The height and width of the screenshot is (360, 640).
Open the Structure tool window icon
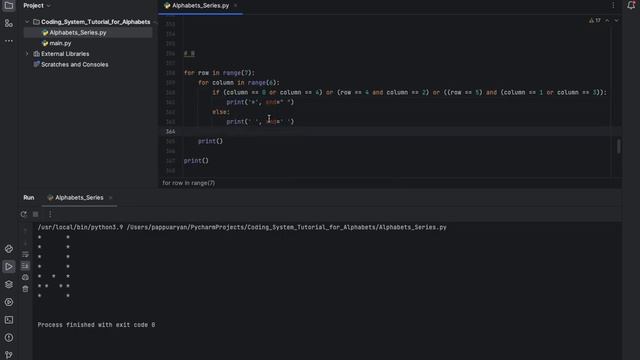coord(9,23)
